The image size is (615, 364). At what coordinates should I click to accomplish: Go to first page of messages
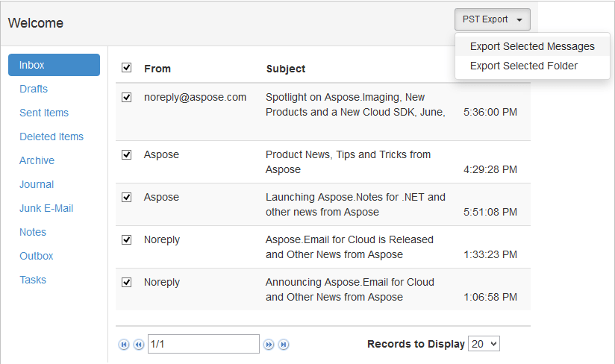(124, 345)
